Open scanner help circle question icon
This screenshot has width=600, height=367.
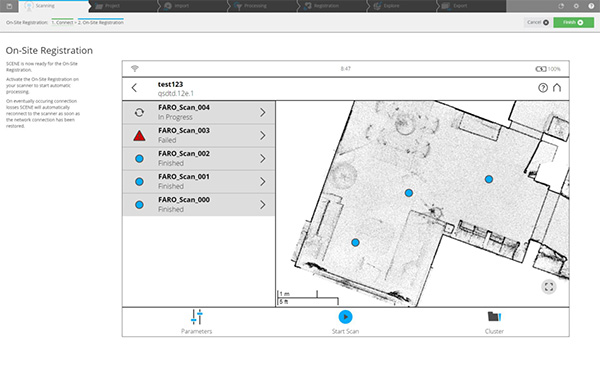543,88
